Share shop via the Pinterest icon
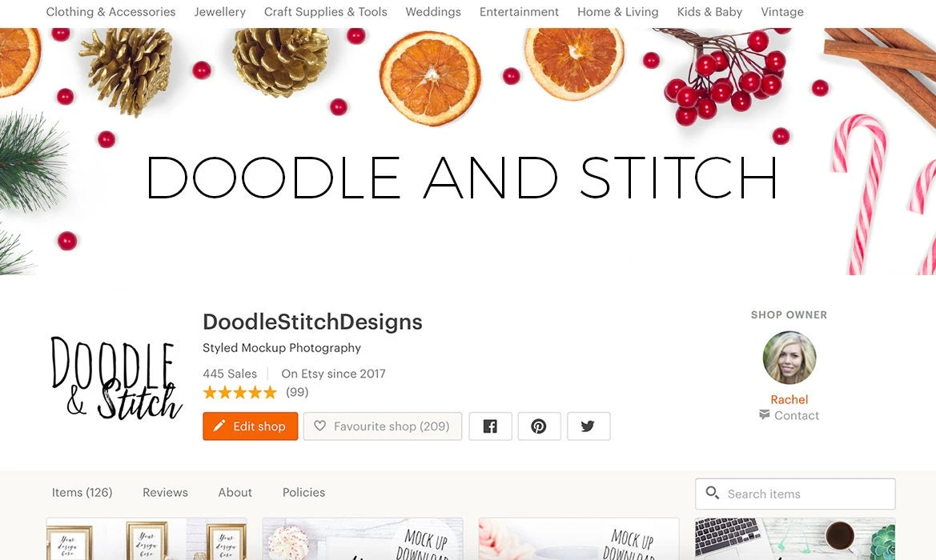 [539, 426]
